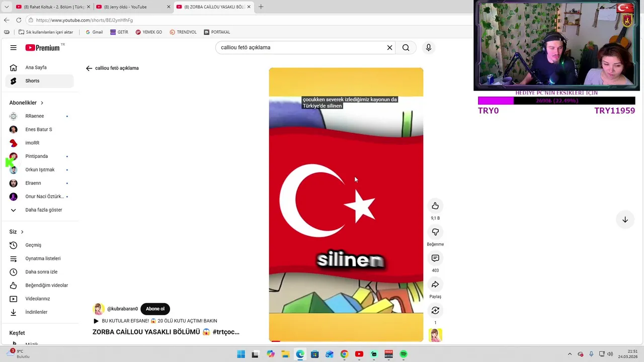Dislike the short with the thumbs-down
644x362 pixels.
point(435,232)
